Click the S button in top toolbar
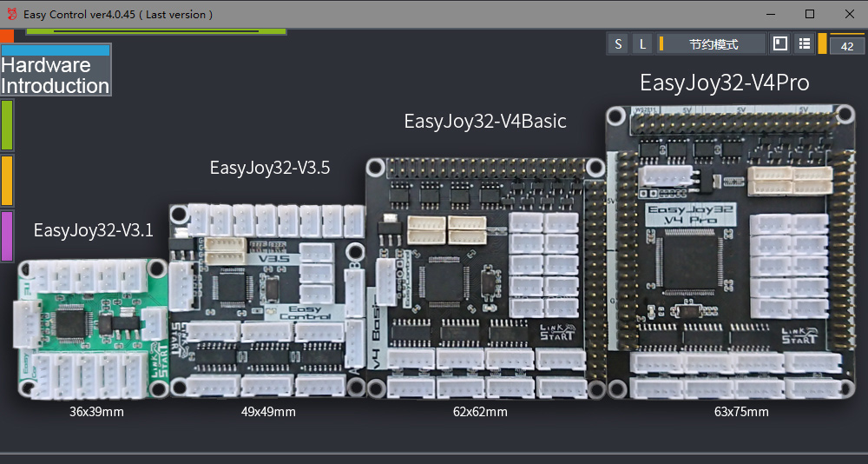The width and height of the screenshot is (868, 464). pyautogui.click(x=618, y=44)
